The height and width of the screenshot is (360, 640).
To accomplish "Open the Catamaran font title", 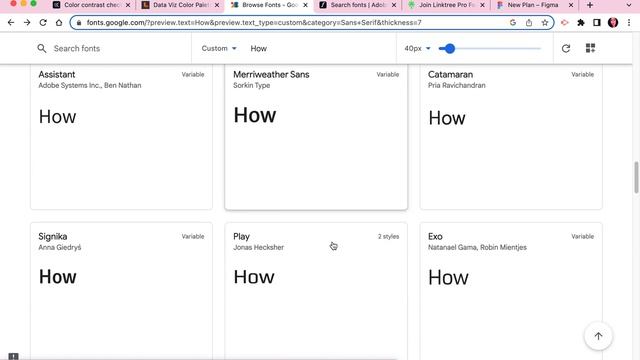I will point(450,74).
